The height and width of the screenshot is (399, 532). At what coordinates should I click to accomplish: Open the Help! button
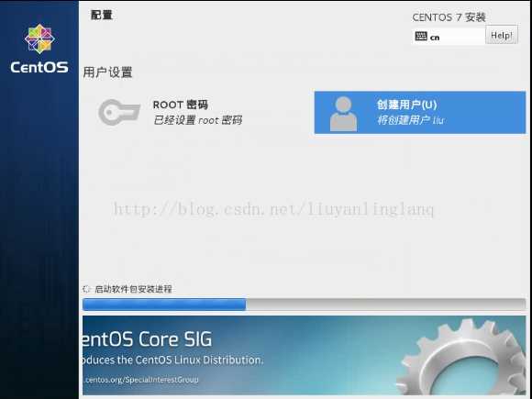(502, 35)
